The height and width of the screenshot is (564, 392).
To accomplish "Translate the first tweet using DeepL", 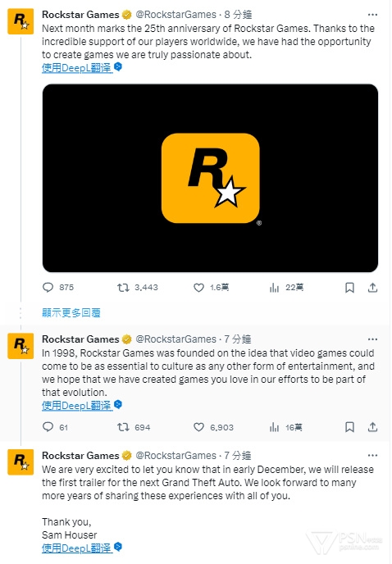I will click(x=77, y=67).
